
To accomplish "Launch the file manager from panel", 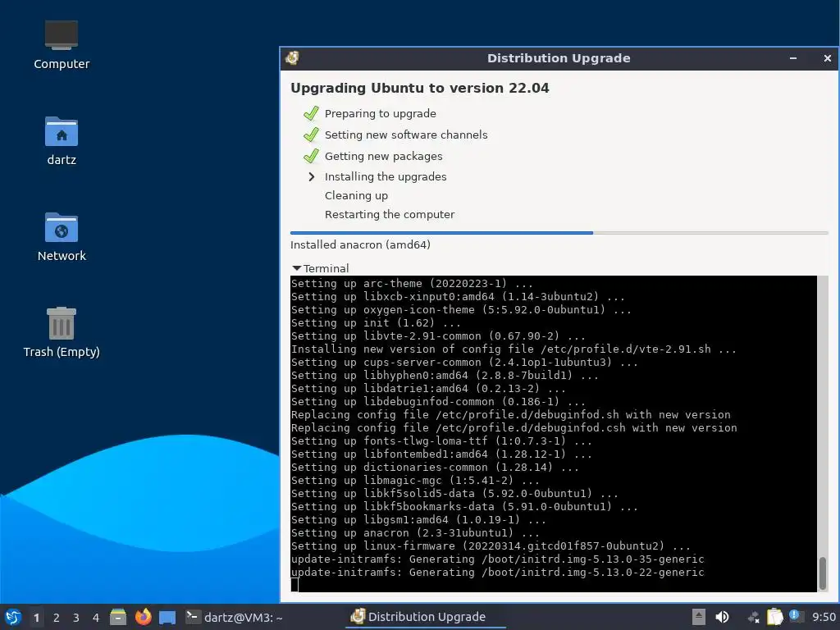I will [118, 617].
